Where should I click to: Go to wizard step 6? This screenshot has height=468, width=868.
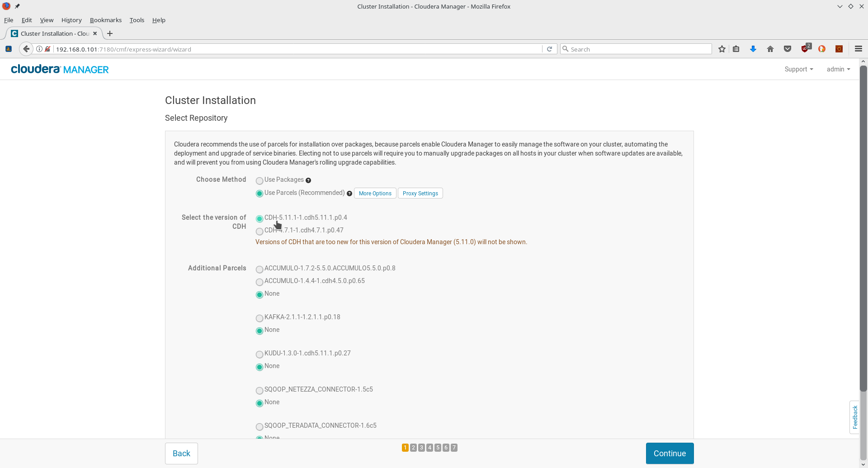coord(446,448)
